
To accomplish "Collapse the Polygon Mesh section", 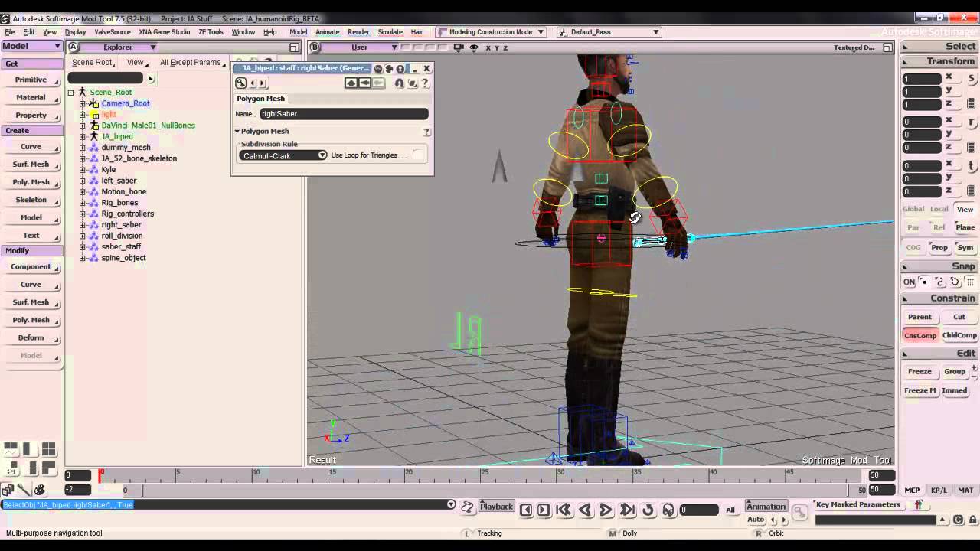I will pos(237,132).
